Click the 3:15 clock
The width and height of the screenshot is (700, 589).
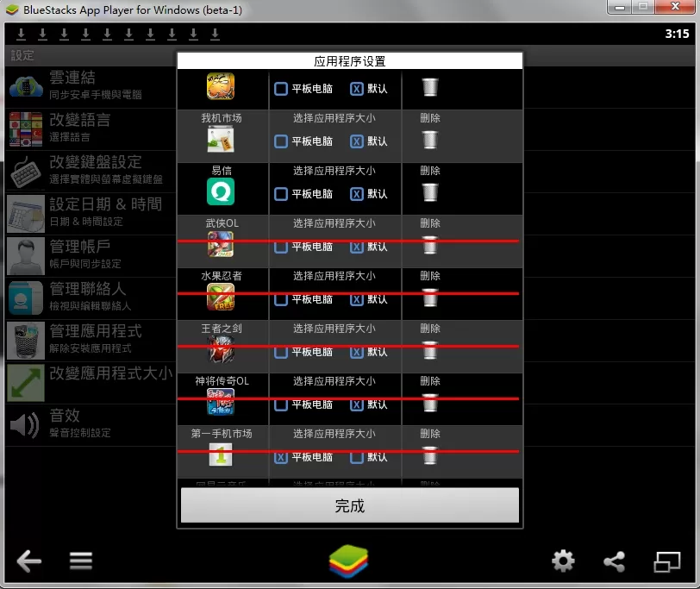[677, 34]
